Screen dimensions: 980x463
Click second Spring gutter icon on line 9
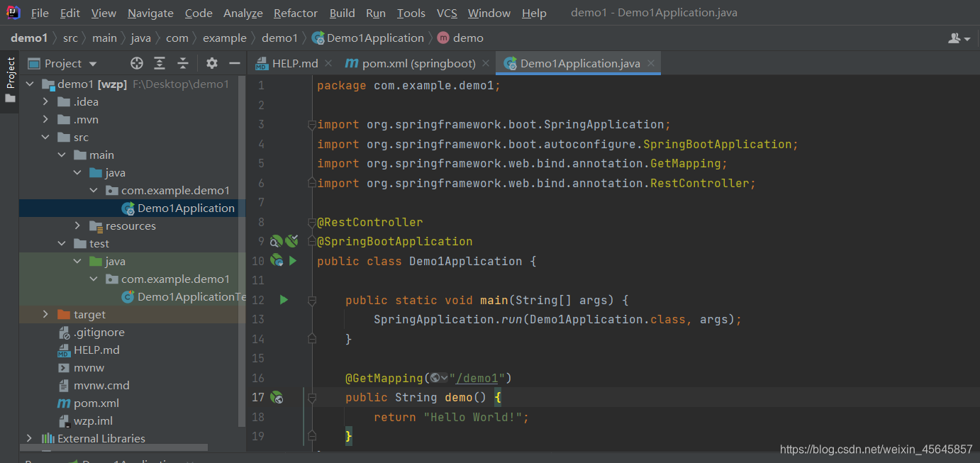(291, 241)
